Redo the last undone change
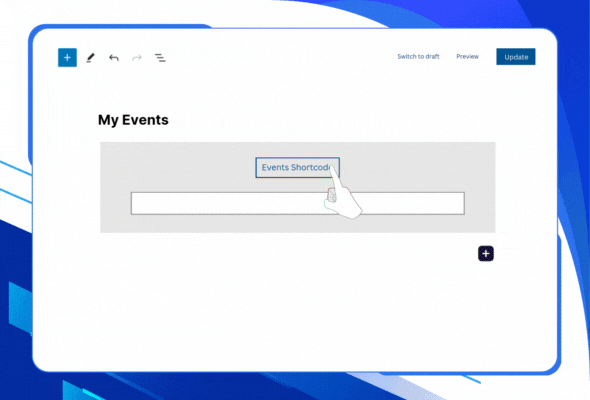Image resolution: width=590 pixels, height=400 pixels. tap(137, 58)
